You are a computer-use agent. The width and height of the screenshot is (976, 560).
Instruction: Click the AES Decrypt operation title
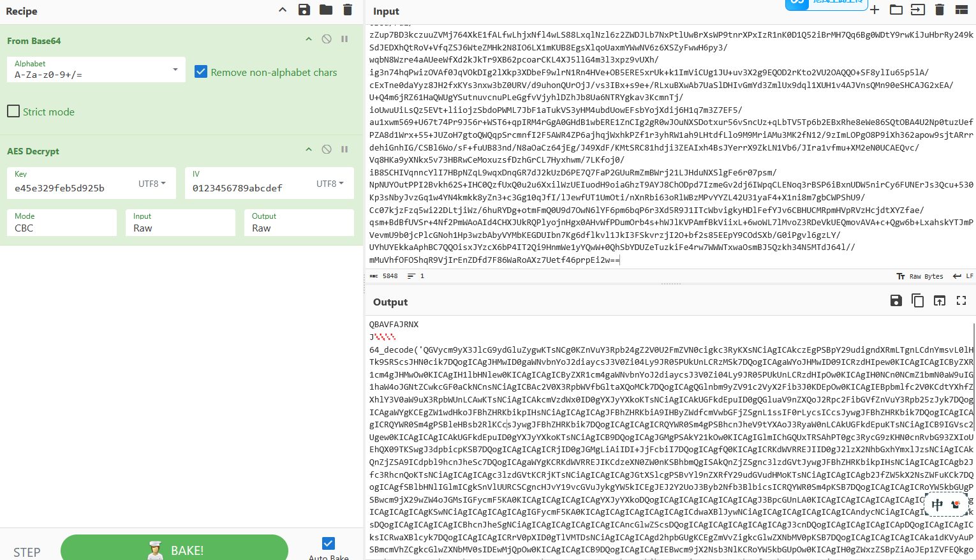click(x=33, y=151)
